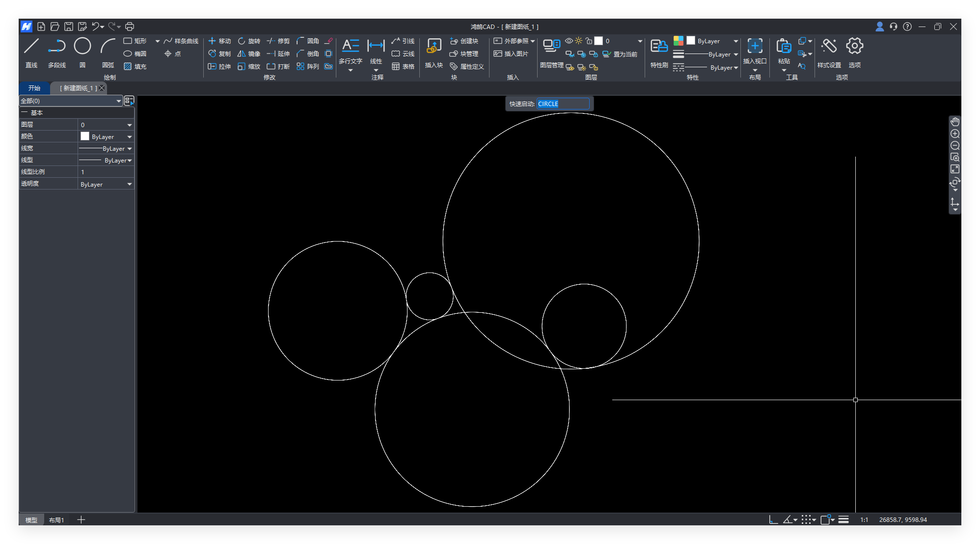Select the 圆 circle tool
This screenshot has height=544, width=980.
coord(82,47)
